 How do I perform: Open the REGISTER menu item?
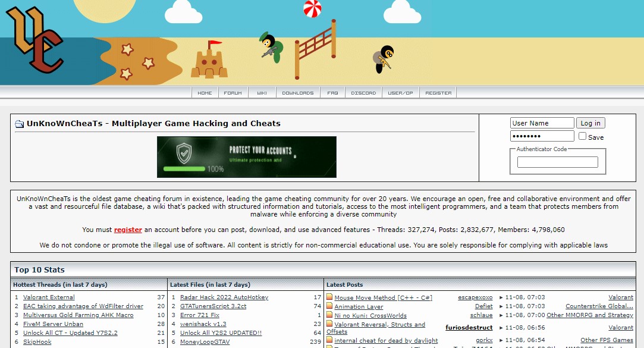point(438,93)
